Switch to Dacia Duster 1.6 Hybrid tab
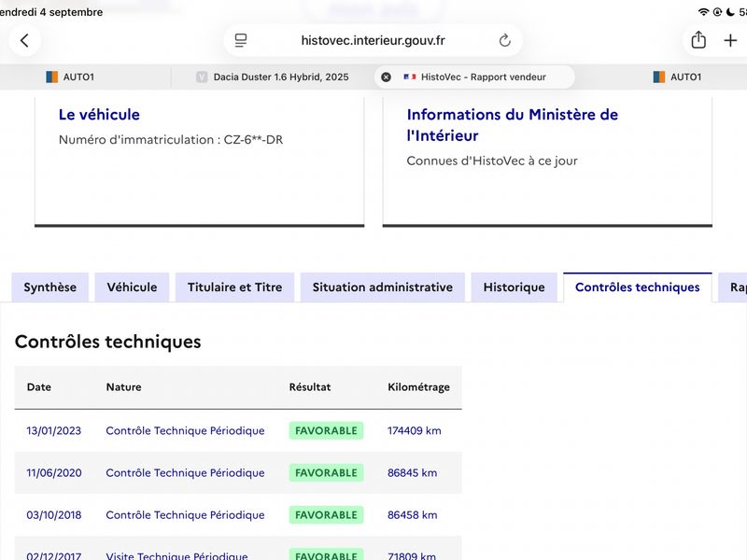 click(x=273, y=77)
